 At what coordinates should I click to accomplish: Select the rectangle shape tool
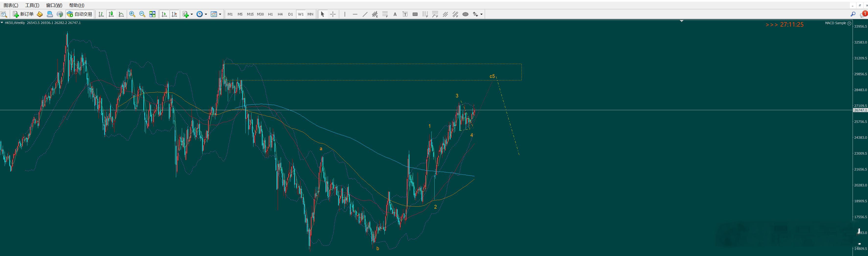point(415,14)
